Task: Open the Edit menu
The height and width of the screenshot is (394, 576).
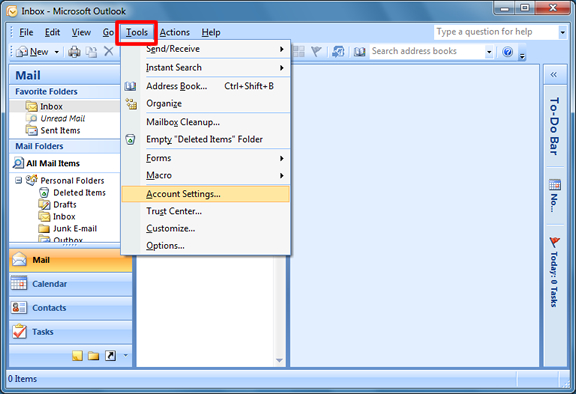Action: tap(52, 32)
